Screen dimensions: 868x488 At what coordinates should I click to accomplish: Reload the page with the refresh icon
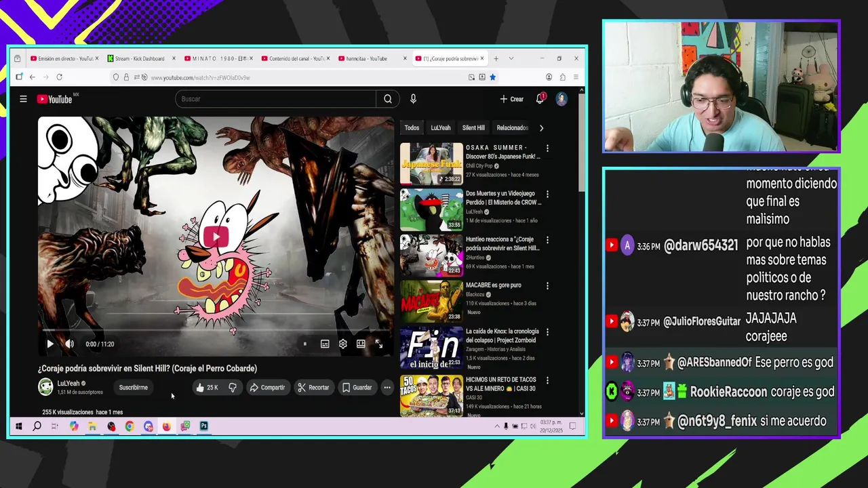[x=60, y=77]
